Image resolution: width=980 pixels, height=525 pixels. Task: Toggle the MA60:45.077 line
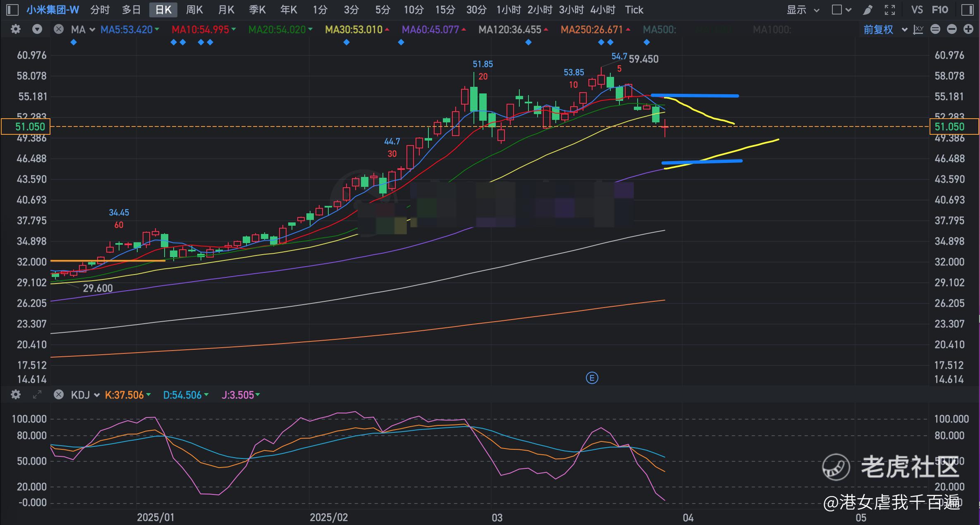click(434, 30)
